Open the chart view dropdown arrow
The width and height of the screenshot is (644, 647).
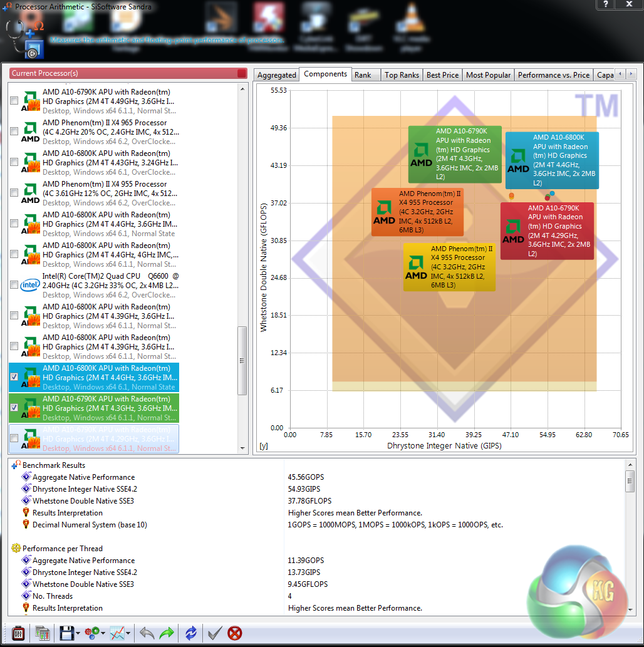tap(128, 633)
